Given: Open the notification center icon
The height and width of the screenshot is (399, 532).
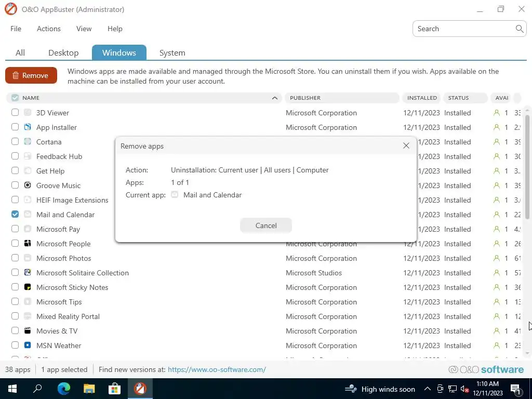Looking at the screenshot, I should [515, 389].
